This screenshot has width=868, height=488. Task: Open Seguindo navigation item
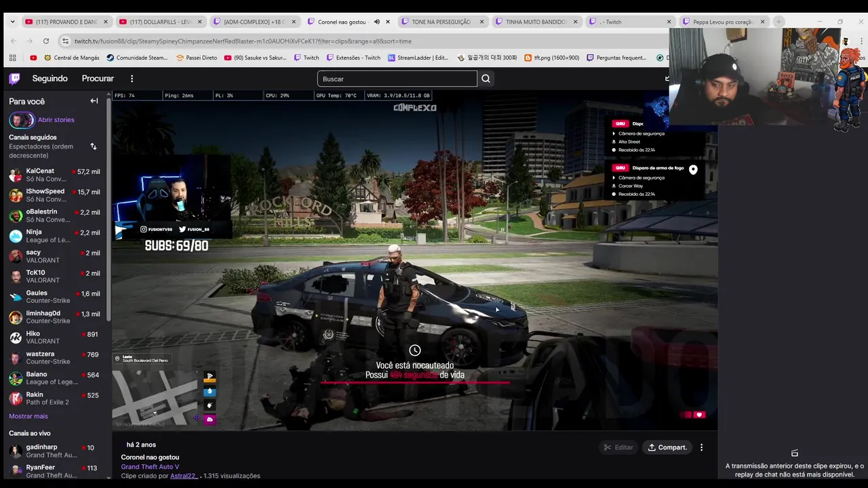pos(50,79)
